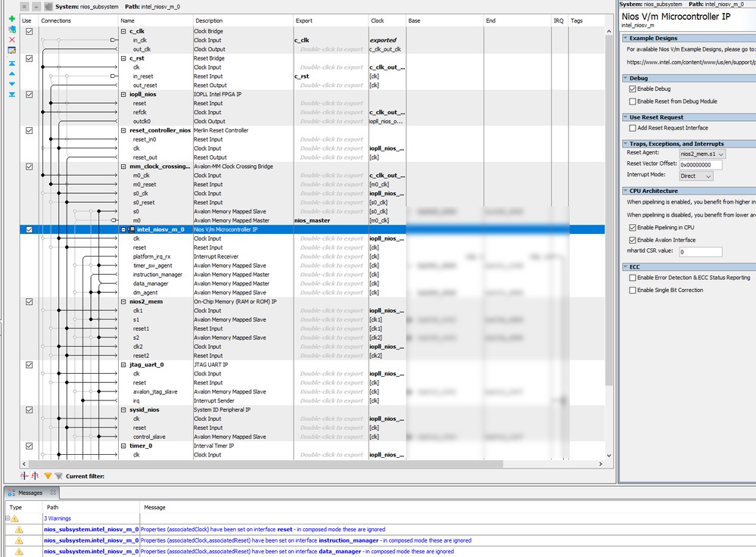This screenshot has width=756, height=557.
Task: Enable Reset from Debug Module checkbox
Action: click(x=633, y=101)
